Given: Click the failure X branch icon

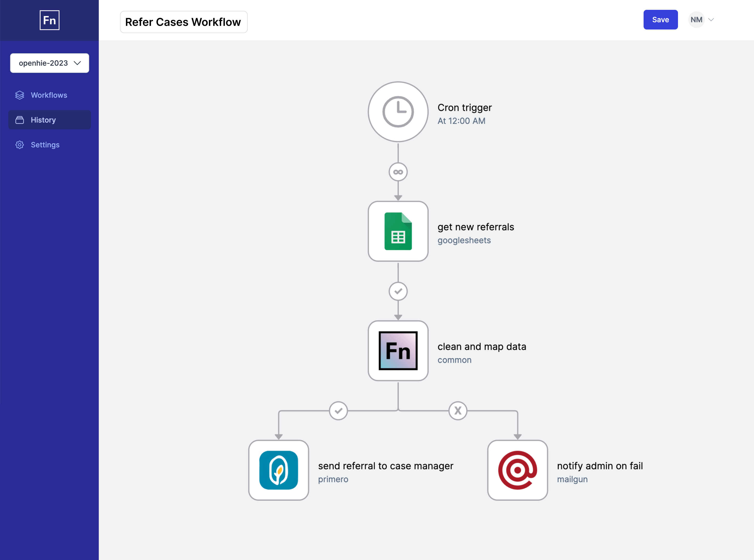Looking at the screenshot, I should coord(458,410).
